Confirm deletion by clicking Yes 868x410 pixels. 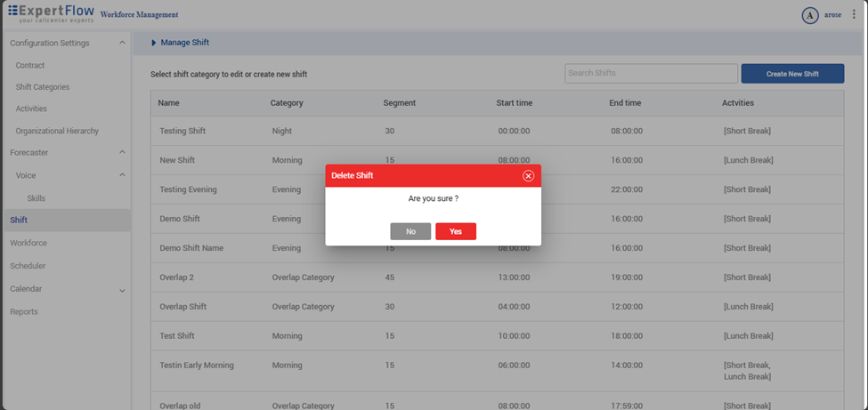(x=456, y=231)
